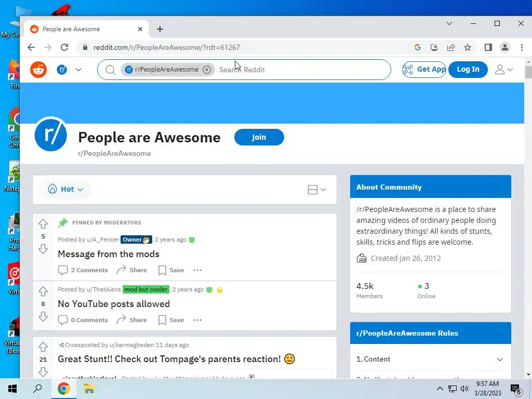Open the notification center icon
532x399 pixels.
(516, 389)
